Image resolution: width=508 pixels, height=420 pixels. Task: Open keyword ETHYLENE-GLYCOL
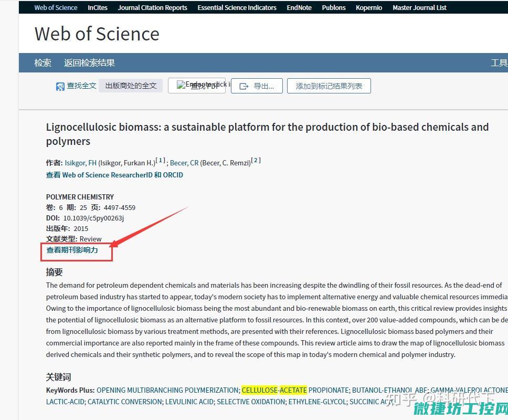pos(317,402)
